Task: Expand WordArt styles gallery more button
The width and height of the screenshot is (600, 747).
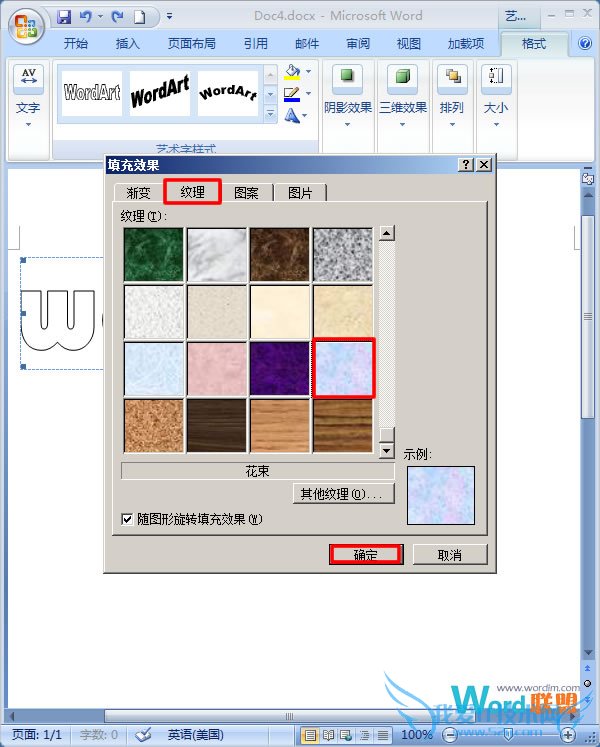Action: pos(270,114)
